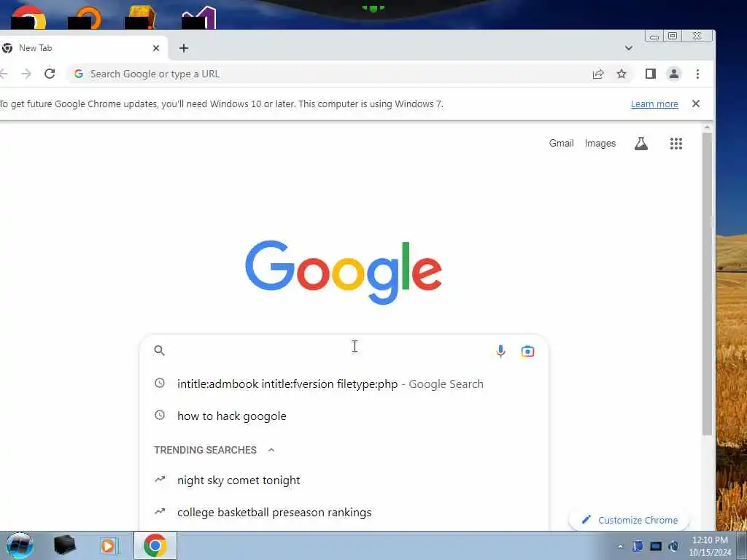This screenshot has width=747, height=560.
Task: Click the Google logo
Action: [344, 273]
